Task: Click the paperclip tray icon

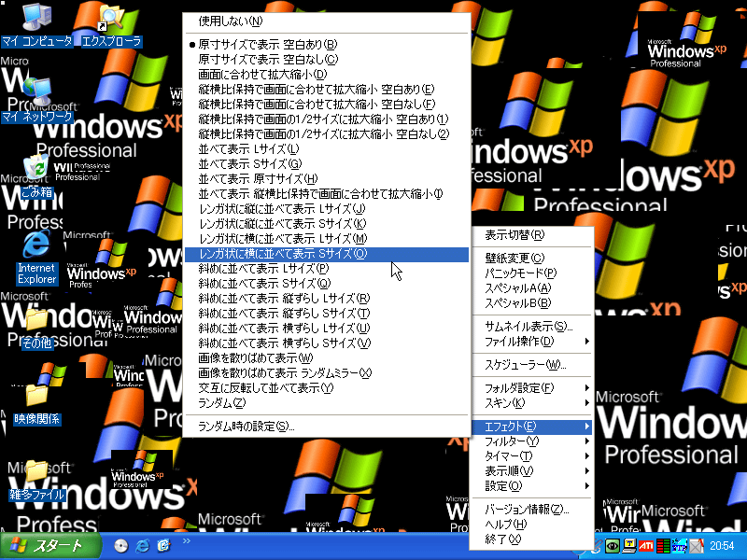Action: 596,546
